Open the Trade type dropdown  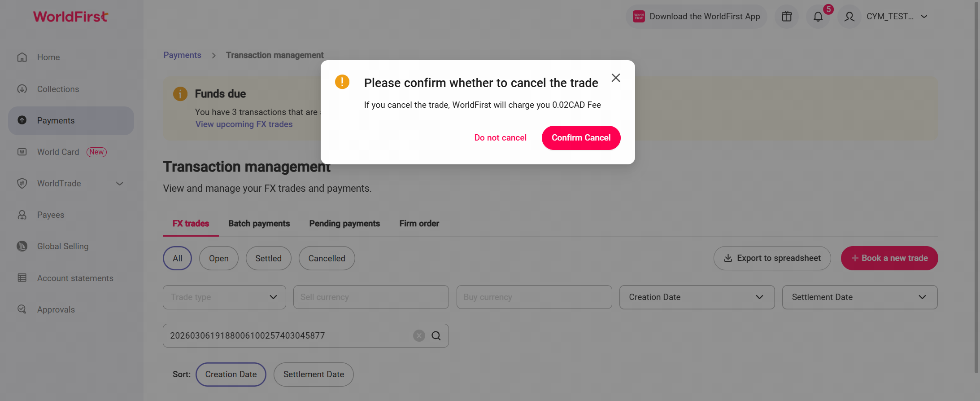point(224,297)
